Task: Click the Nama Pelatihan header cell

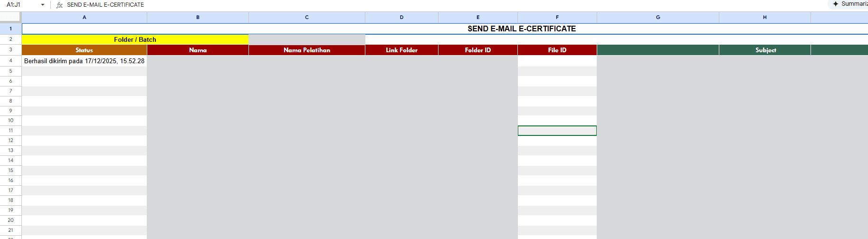Action: [307, 50]
